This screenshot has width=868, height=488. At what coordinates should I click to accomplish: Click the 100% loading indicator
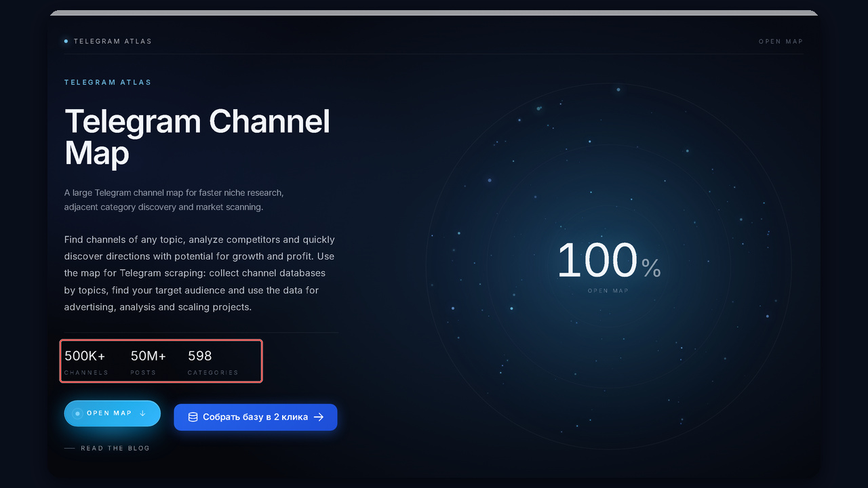tap(608, 261)
